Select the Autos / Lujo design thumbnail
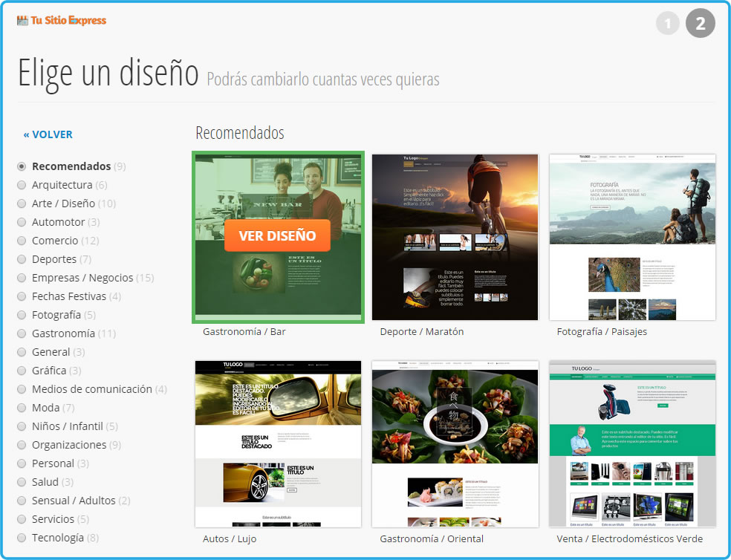Screen dimensions: 731x560 (x=278, y=444)
